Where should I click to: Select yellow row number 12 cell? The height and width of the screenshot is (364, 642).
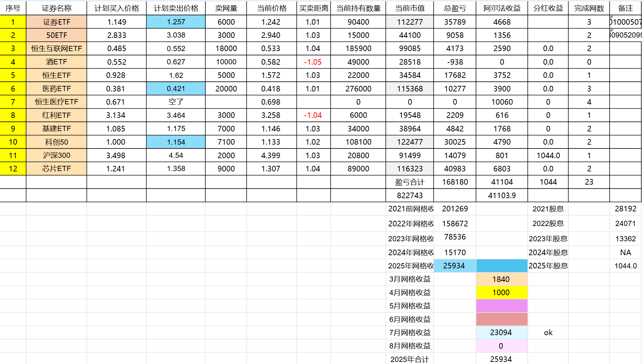click(13, 169)
